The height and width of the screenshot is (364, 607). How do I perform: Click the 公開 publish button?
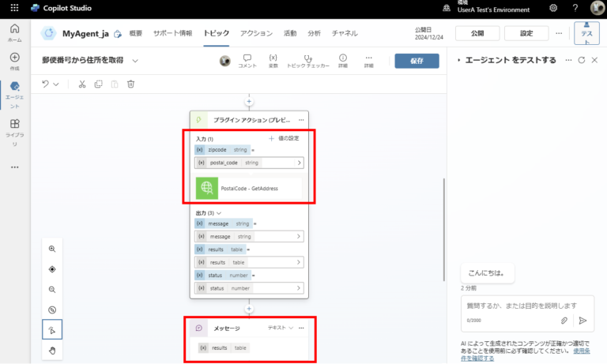(x=477, y=33)
